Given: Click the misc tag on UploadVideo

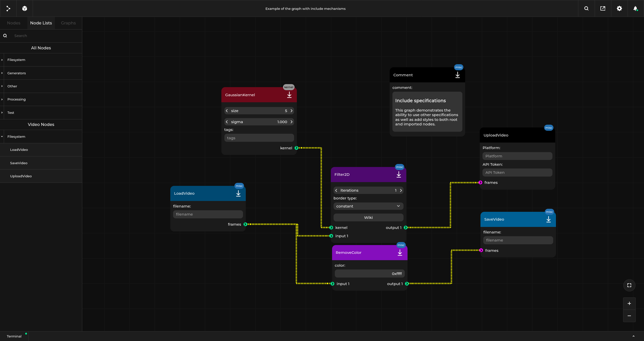Looking at the screenshot, I should tap(549, 128).
